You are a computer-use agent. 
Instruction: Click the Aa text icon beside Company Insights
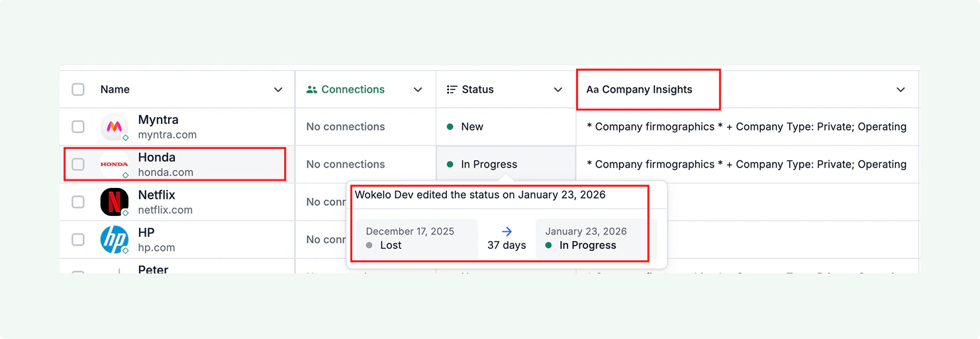click(x=592, y=90)
